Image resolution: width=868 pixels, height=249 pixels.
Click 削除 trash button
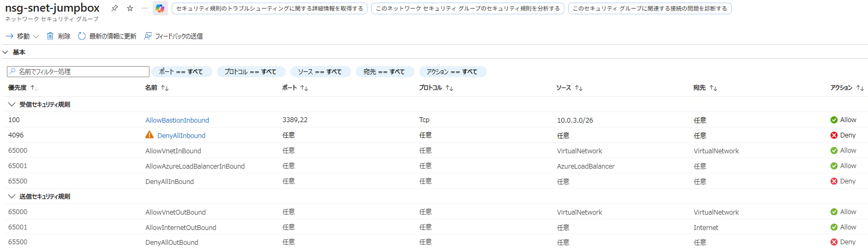(59, 36)
